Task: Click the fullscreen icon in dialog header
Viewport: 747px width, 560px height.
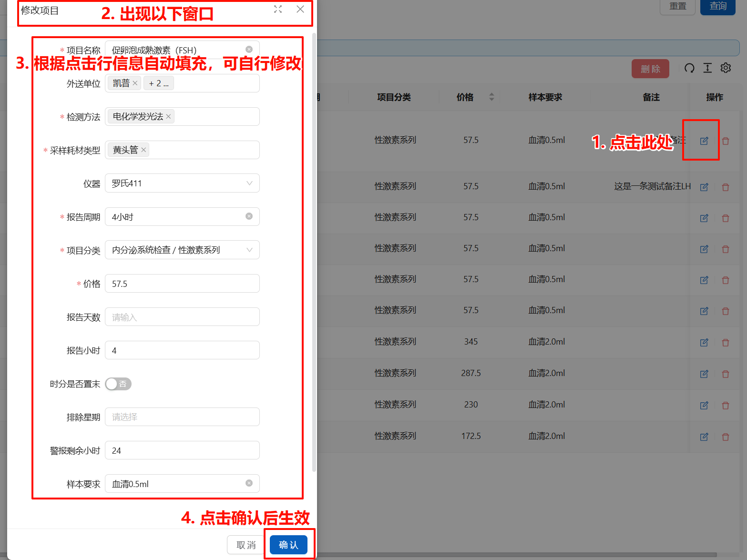Action: click(x=278, y=9)
